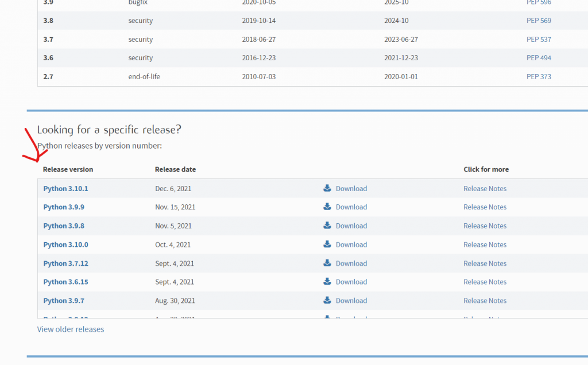Open Python 3.9.9 release page
588x365 pixels.
point(64,207)
